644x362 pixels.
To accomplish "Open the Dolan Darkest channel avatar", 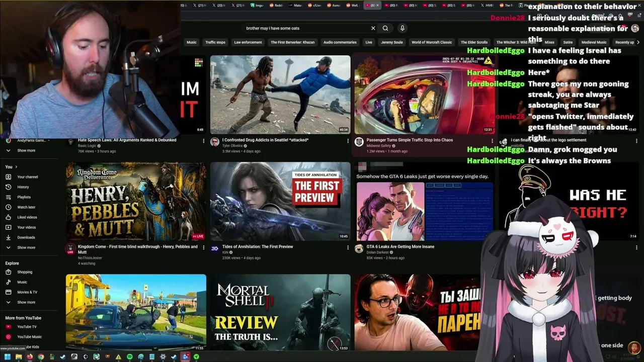I will tap(359, 248).
